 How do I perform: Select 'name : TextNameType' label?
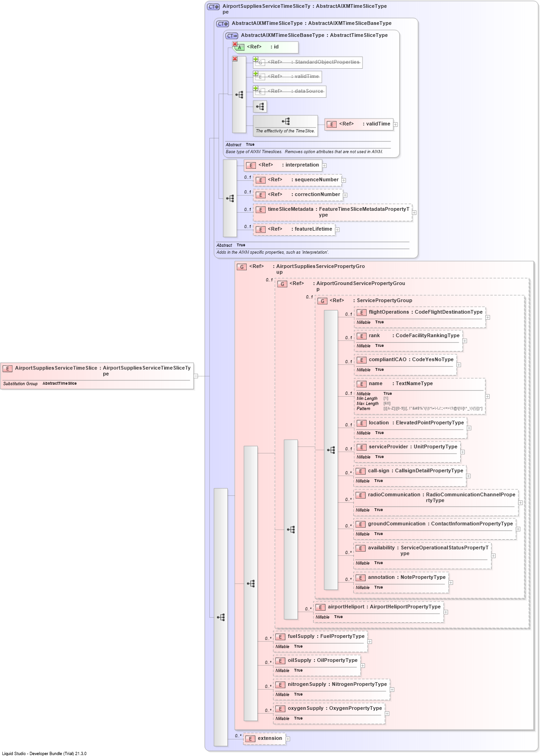pos(401,384)
